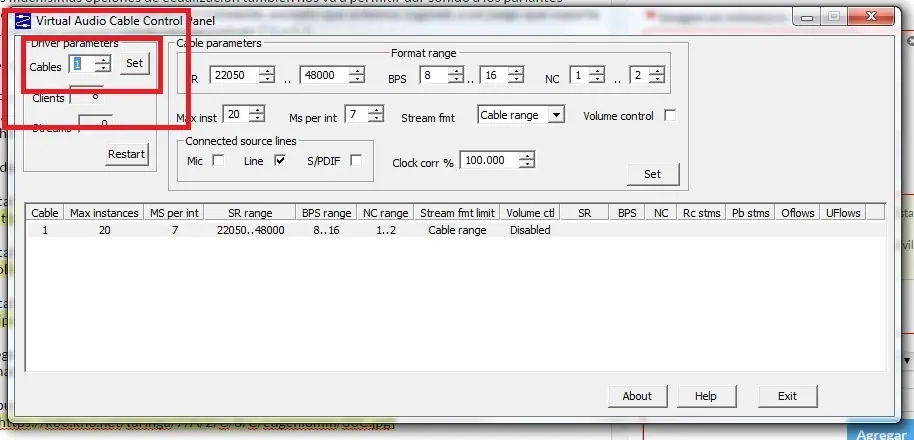Screen dimensions: 914x440
Task: Decrease maximum BPS value 16
Action: click(x=515, y=79)
